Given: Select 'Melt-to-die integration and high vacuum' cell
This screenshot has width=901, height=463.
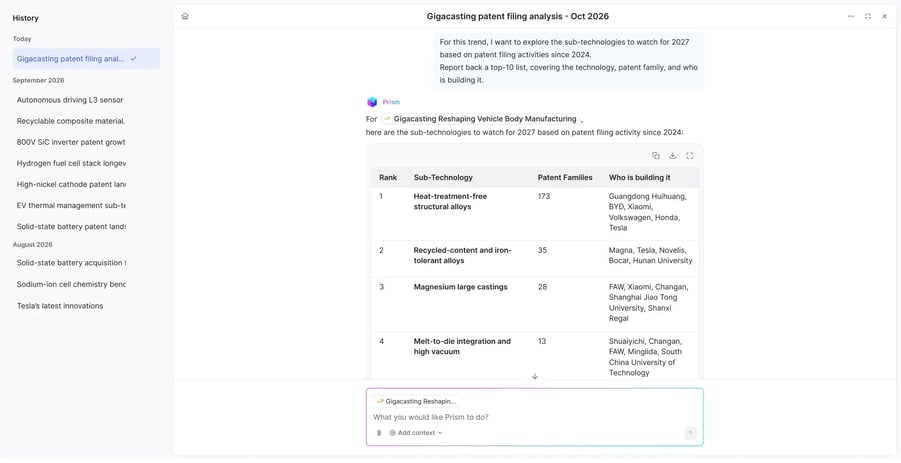Looking at the screenshot, I should coord(462,346).
